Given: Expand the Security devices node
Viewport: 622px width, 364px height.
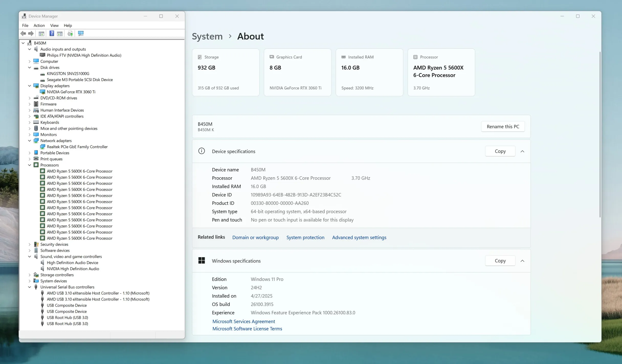Looking at the screenshot, I should pyautogui.click(x=29, y=244).
